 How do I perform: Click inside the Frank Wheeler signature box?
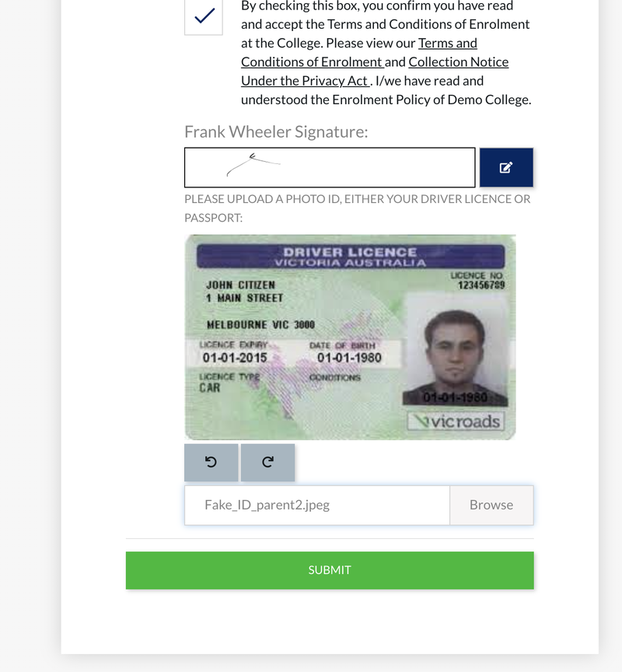(330, 167)
